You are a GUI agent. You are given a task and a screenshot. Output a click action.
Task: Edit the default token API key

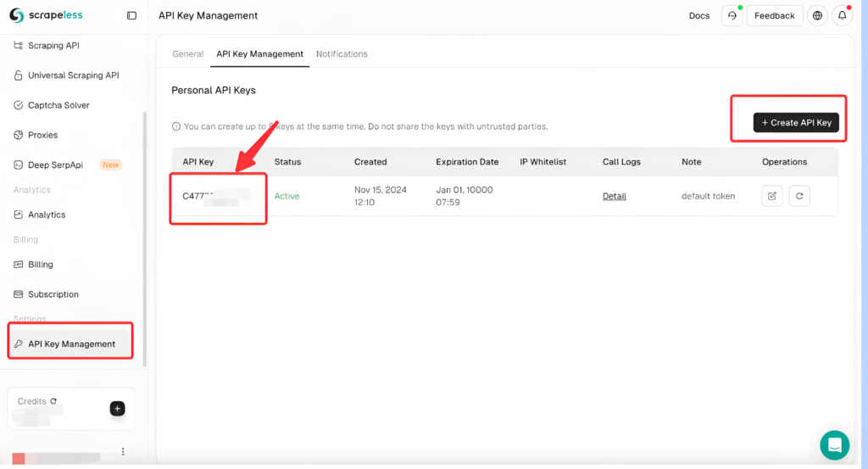772,196
